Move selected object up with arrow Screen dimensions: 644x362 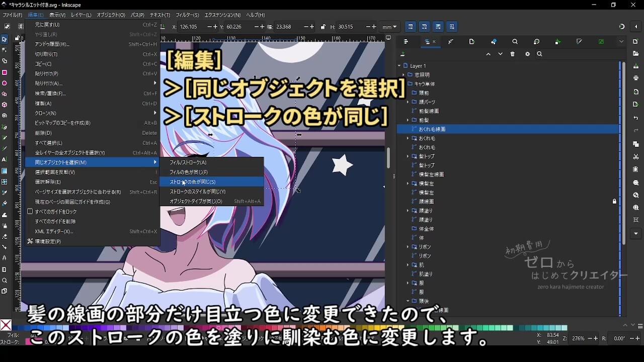(x=488, y=54)
